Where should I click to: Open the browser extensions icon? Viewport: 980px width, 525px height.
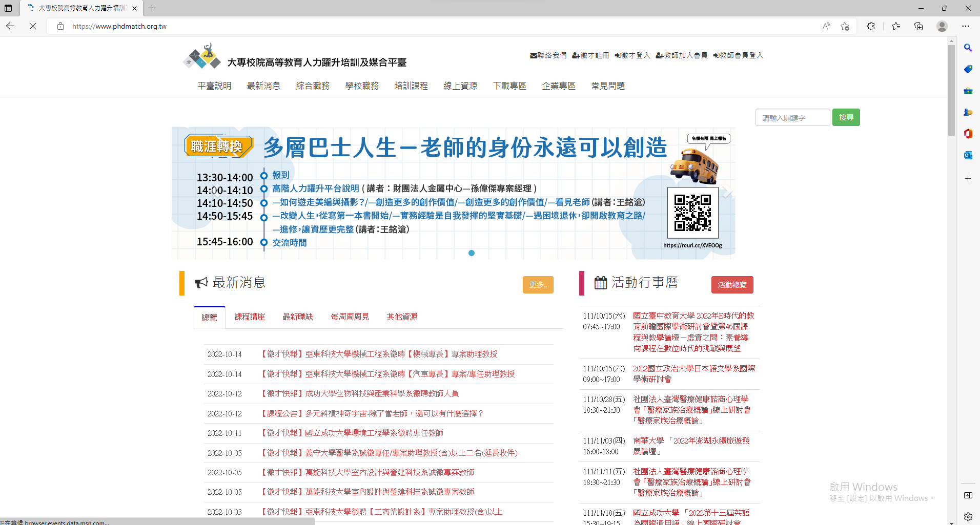871,26
